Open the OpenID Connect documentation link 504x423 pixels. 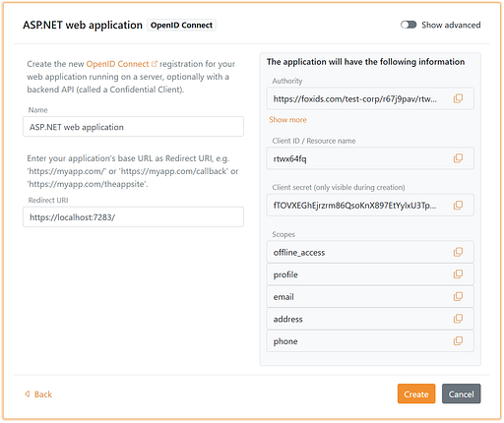click(x=121, y=64)
